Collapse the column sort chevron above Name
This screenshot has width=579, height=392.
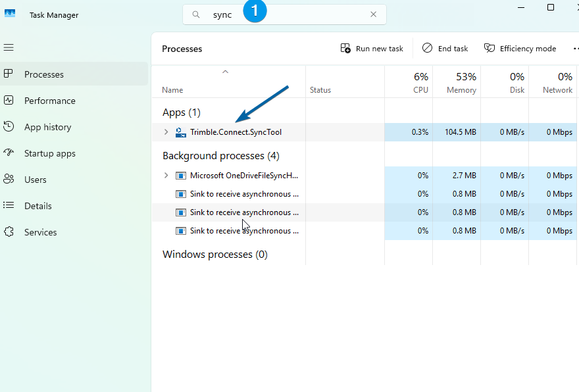[225, 72]
